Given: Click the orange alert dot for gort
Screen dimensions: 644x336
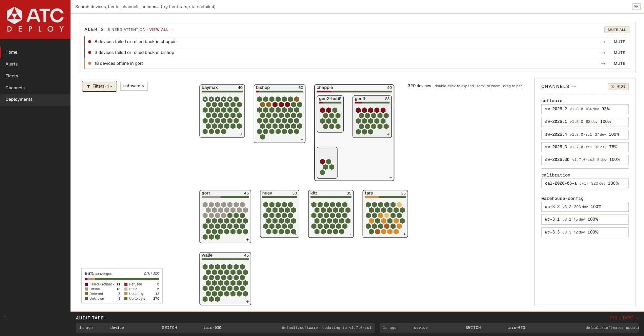Looking at the screenshot, I should click(90, 63).
